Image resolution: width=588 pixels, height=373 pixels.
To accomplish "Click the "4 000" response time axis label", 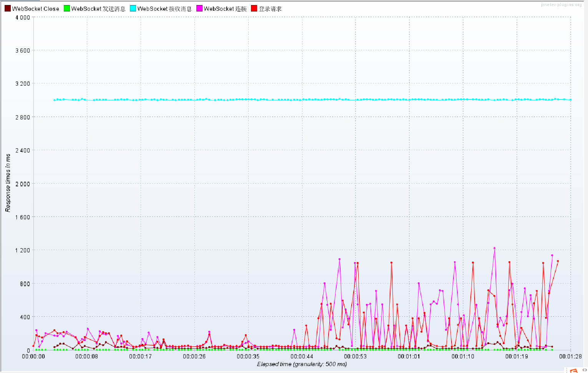I will (23, 17).
